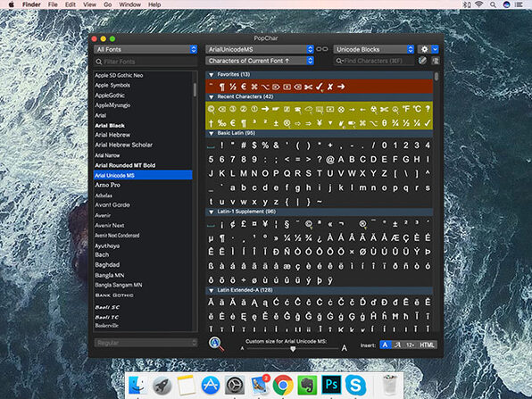The image size is (532, 399).
Task: Open the Edit menu
Action: [x=71, y=4]
